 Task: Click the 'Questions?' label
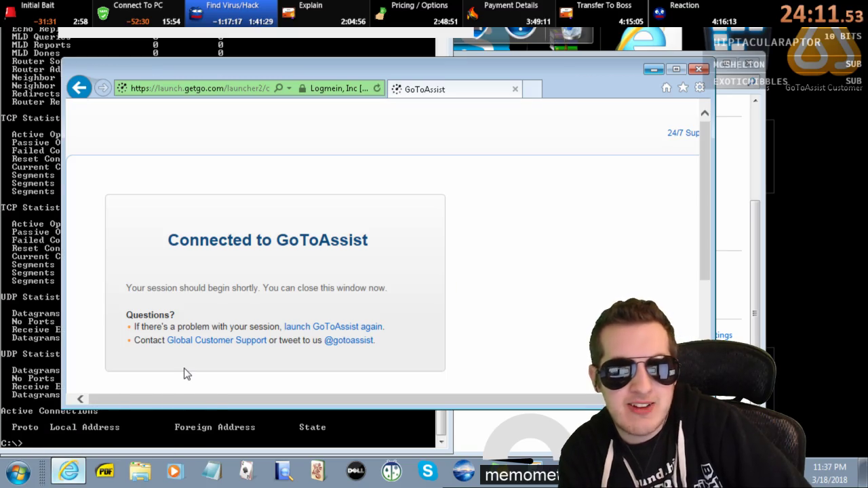(150, 315)
